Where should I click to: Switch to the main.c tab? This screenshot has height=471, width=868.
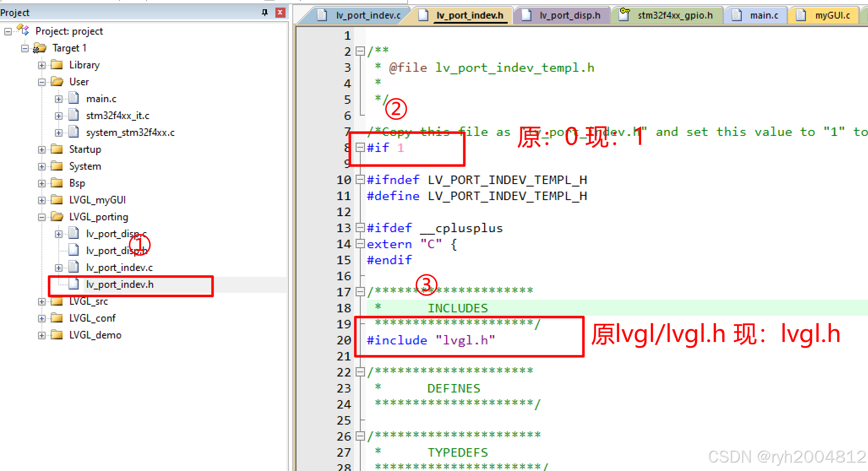(765, 15)
